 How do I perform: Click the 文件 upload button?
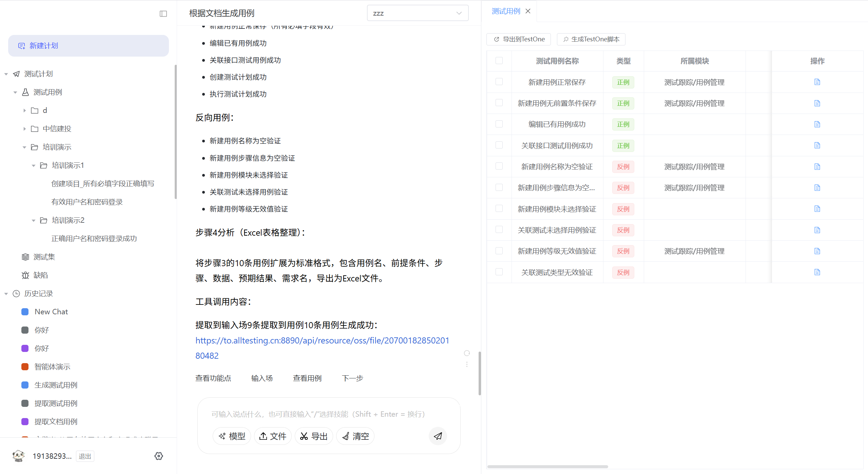(x=273, y=436)
